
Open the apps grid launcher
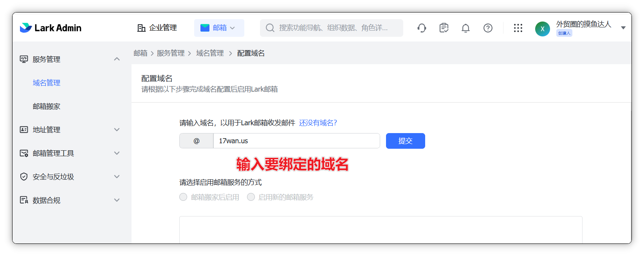pyautogui.click(x=518, y=28)
